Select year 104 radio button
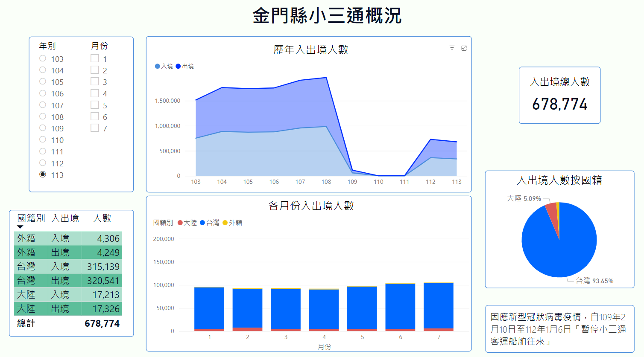Viewport: 644px width, 357px height. point(43,70)
